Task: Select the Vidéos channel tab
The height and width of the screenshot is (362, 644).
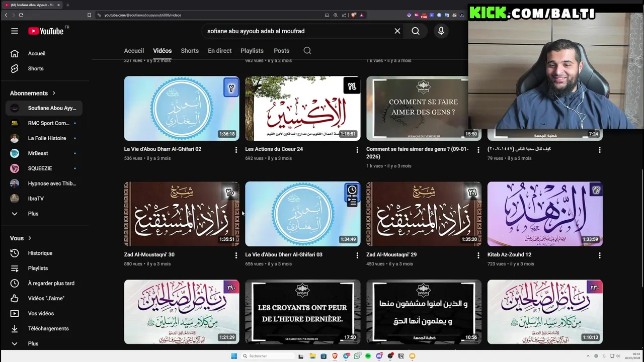Action: 162,51
